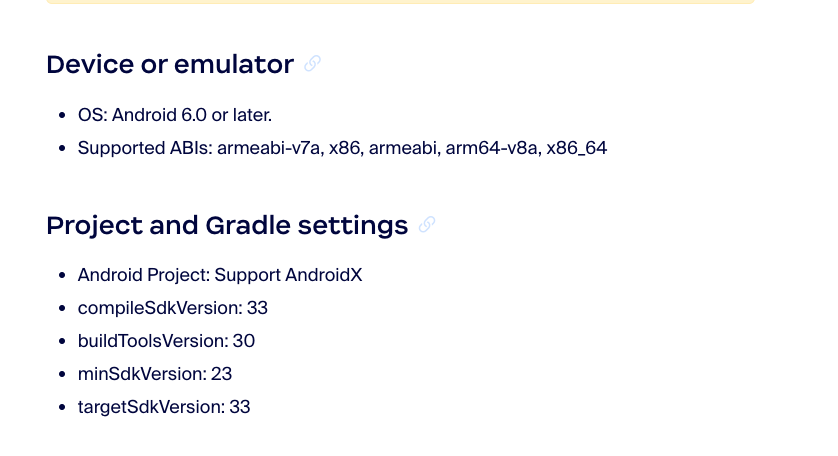
Task: Click the arm64-v8a ABI text
Action: point(492,148)
